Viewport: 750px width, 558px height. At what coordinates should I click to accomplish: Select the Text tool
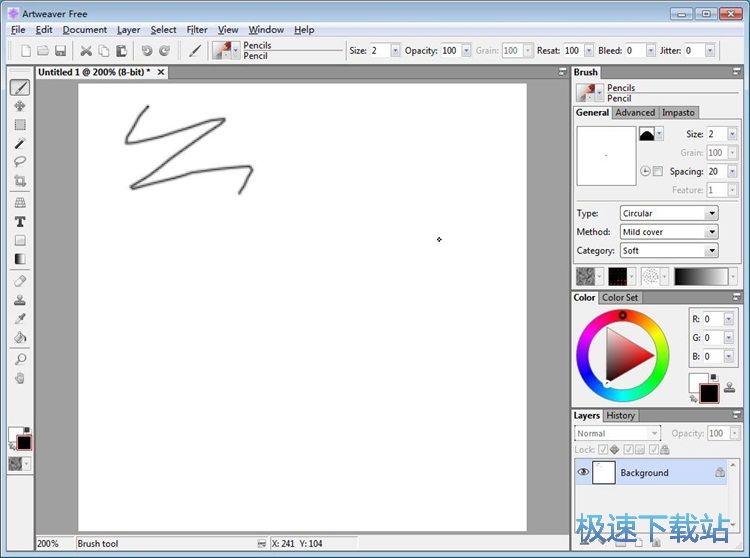point(20,221)
